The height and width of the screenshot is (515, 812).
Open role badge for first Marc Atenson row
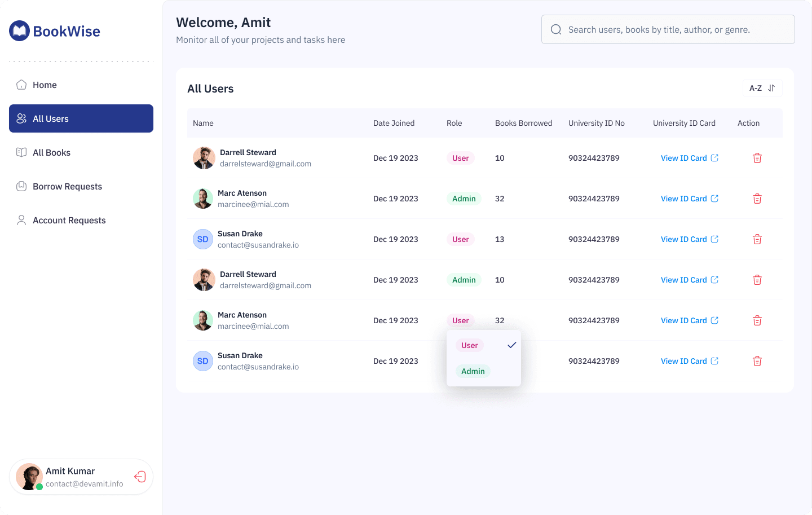[464, 199]
